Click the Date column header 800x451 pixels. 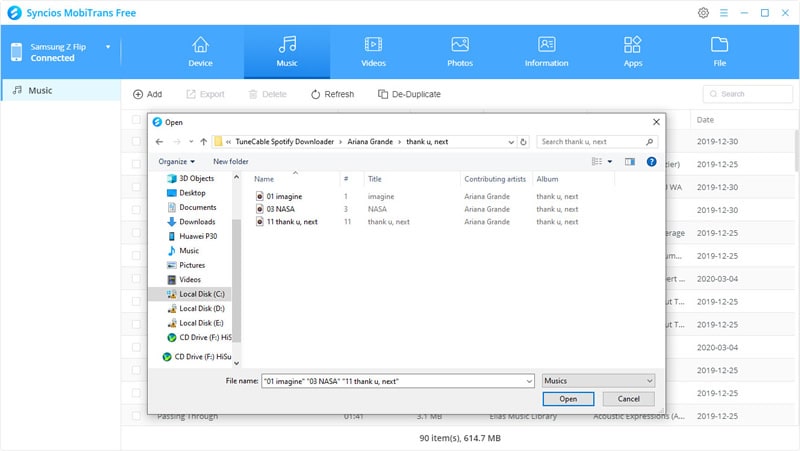(705, 119)
